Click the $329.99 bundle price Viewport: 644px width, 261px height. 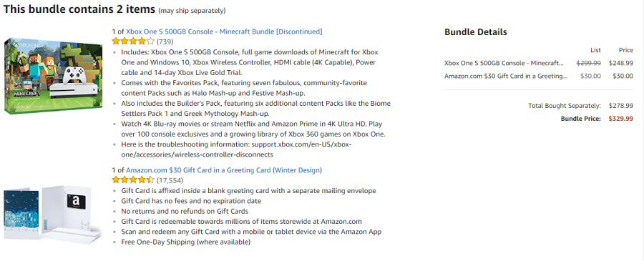click(621, 119)
